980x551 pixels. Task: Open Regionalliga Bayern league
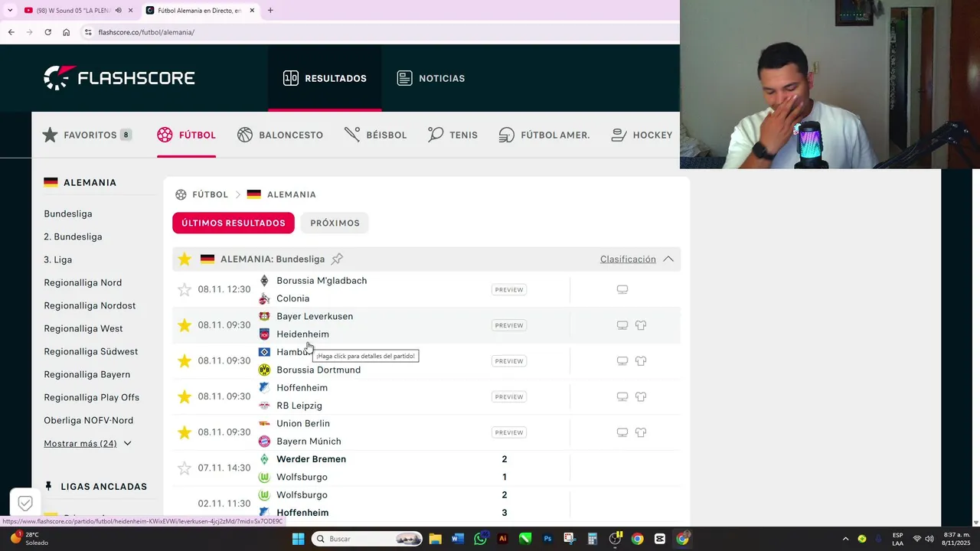click(87, 374)
